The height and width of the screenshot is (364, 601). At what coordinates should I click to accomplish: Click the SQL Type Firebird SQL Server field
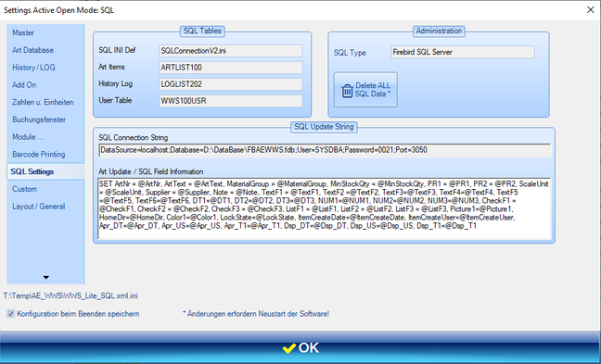[x=463, y=52]
